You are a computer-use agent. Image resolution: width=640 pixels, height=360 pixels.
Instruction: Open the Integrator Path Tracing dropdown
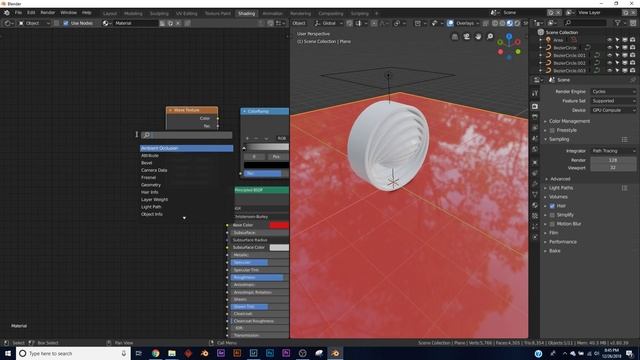[x=613, y=151]
